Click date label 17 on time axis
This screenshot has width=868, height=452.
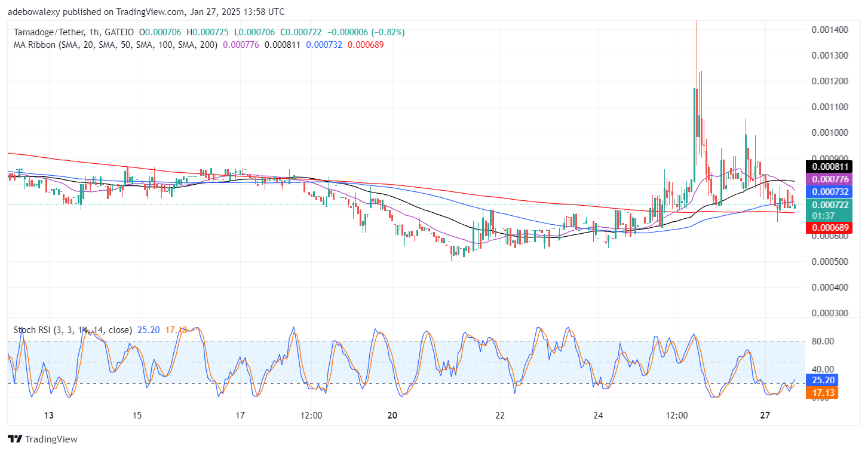point(240,416)
